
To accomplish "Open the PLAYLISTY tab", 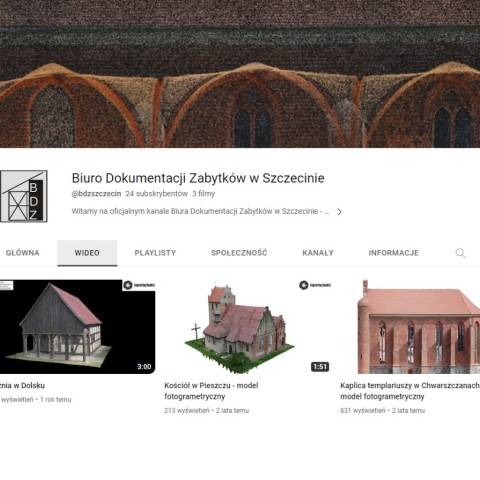I will click(155, 253).
